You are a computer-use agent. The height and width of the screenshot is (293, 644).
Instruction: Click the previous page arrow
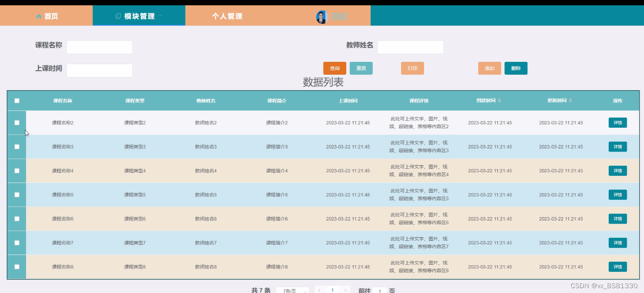(x=319, y=290)
